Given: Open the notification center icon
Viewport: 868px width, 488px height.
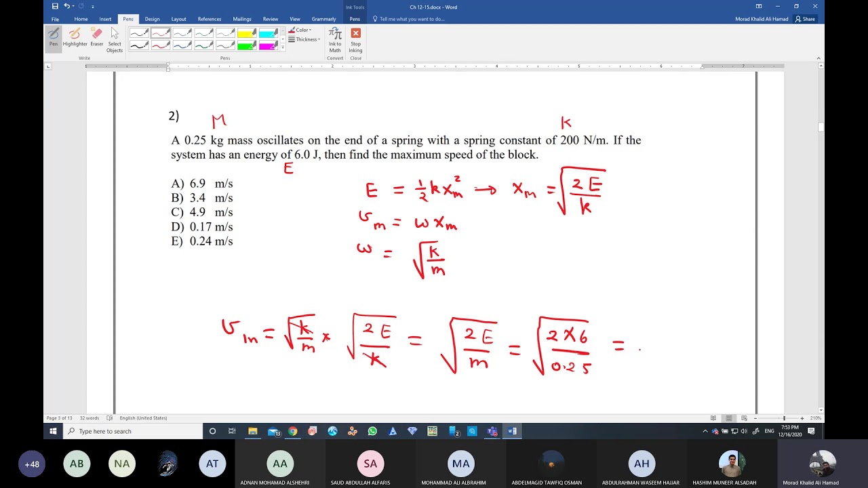Looking at the screenshot, I should tap(811, 431).
